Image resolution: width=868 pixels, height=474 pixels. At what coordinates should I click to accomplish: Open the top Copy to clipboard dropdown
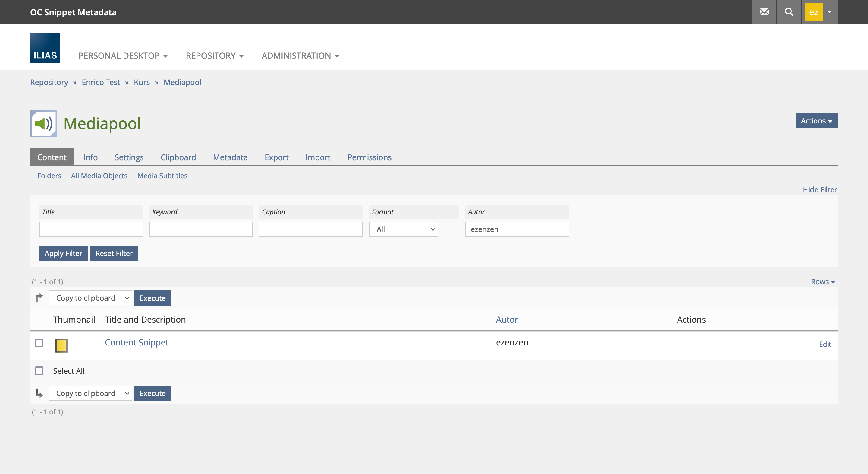90,298
